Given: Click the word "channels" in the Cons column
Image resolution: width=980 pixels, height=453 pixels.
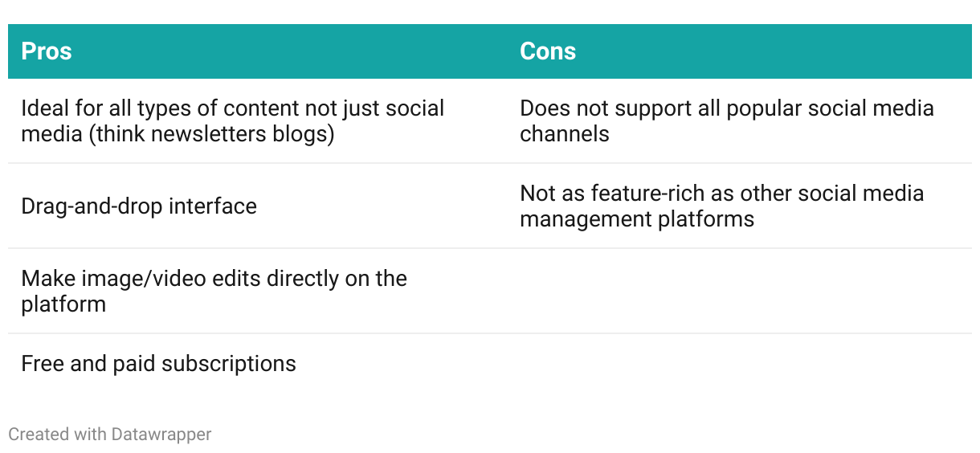Looking at the screenshot, I should [564, 134].
